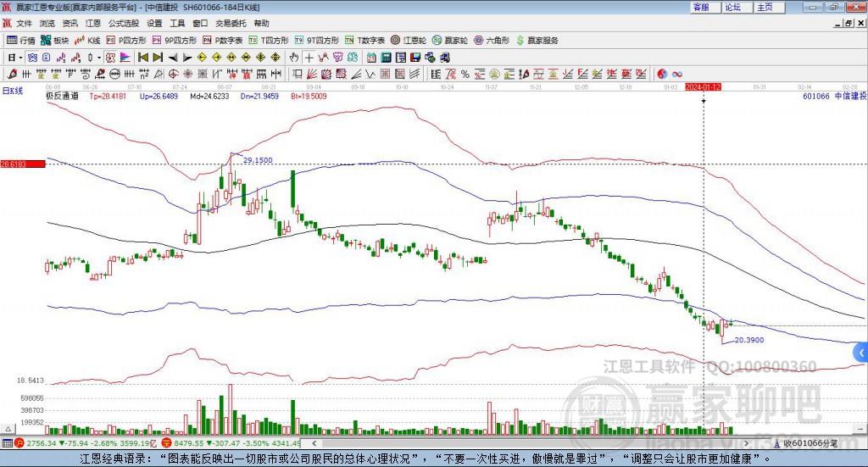This screenshot has height=467, width=868.
Task: Open the P数字表 tool
Action: click(x=223, y=41)
